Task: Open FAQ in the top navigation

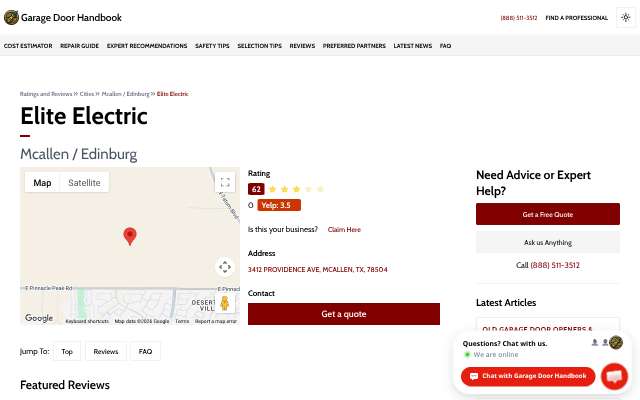Action: [x=445, y=46]
